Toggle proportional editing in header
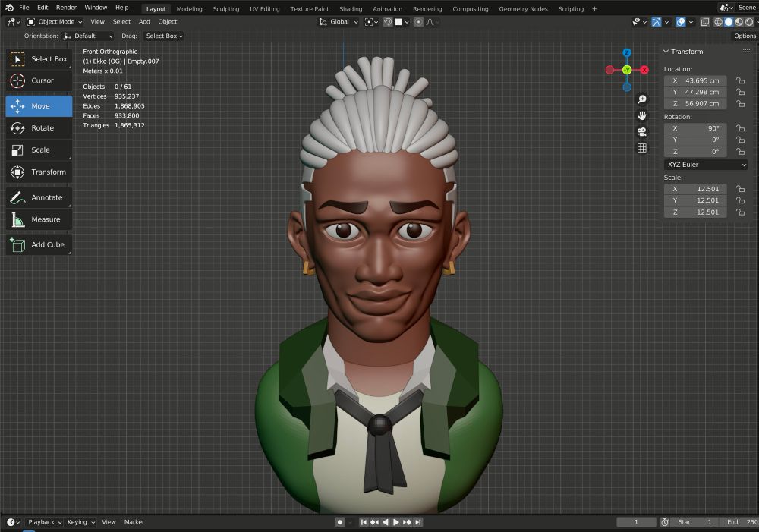The width and height of the screenshot is (759, 532). pos(419,22)
